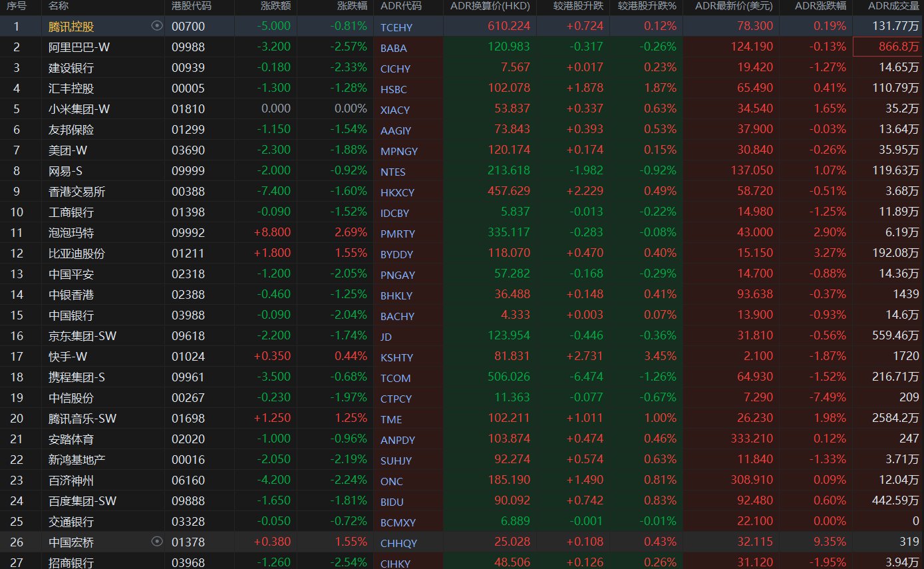Click the KSHTY ADR code
The image size is (924, 569).
click(396, 357)
